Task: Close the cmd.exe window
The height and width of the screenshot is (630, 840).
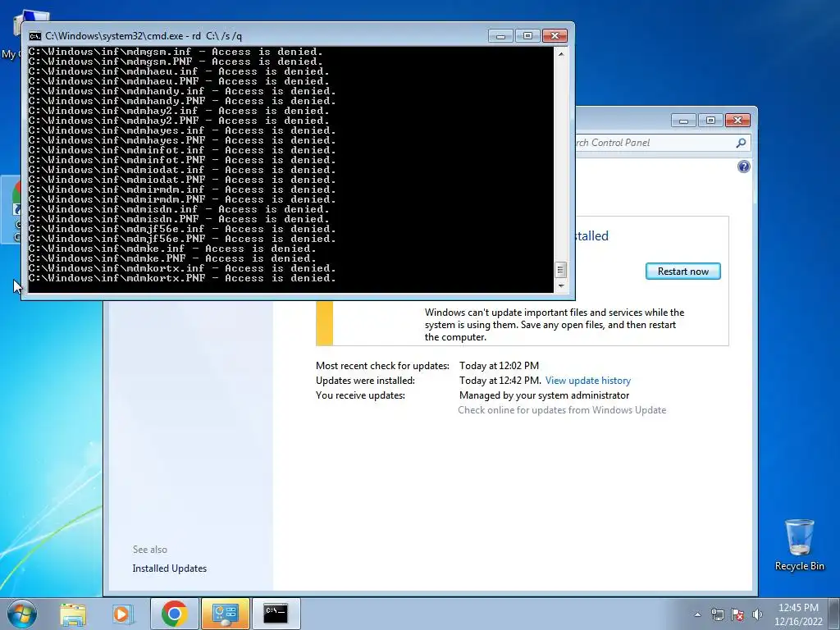Action: (555, 36)
